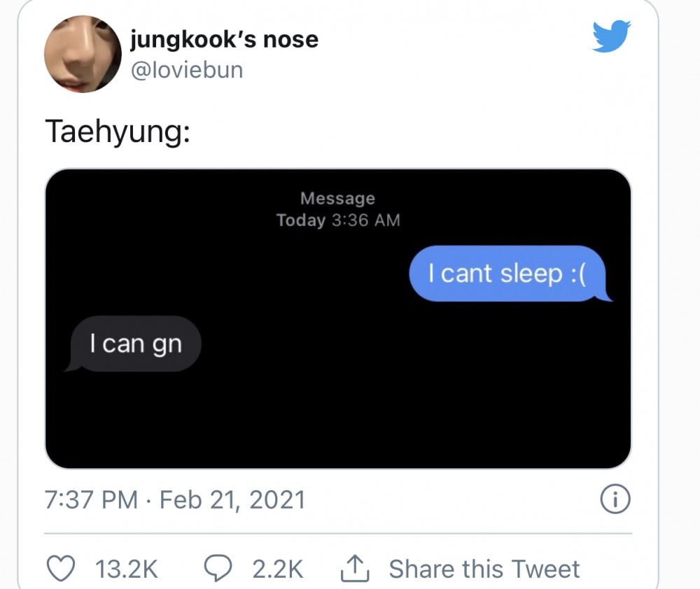700x589 pixels.
Task: Open the jungkook's nose display name
Action: (x=224, y=39)
